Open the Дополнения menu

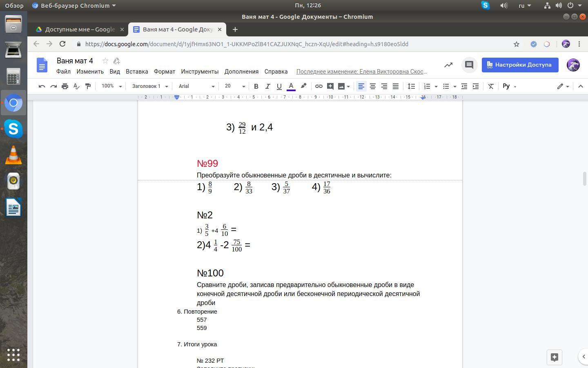coord(241,72)
